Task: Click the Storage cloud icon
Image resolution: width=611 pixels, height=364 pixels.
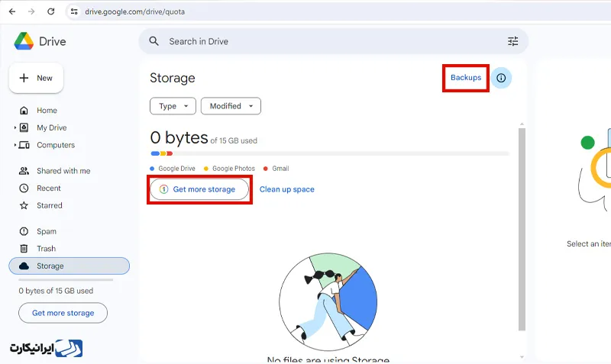Action: 24,266
